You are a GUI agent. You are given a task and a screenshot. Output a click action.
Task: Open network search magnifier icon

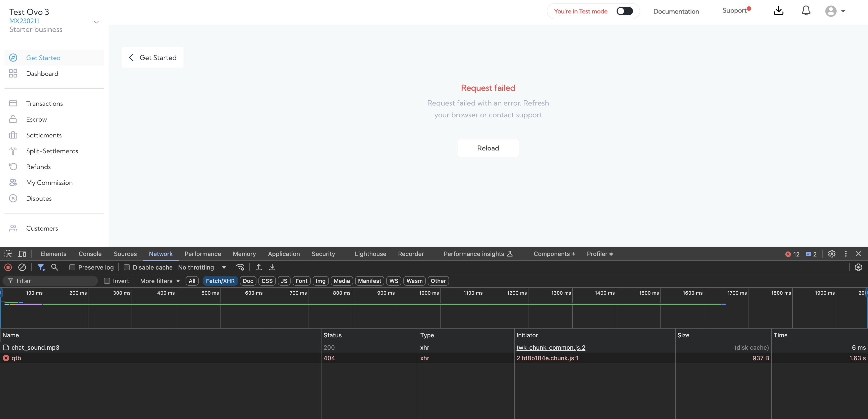click(x=55, y=267)
